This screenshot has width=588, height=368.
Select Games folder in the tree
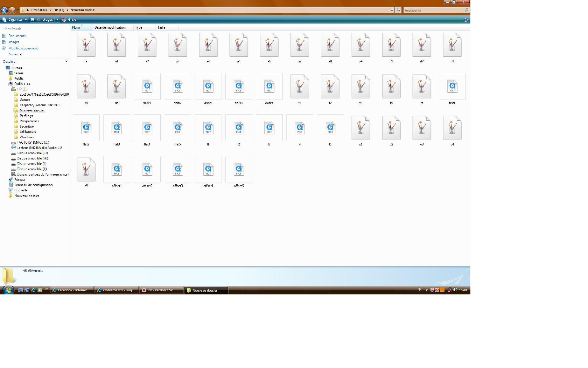pos(25,100)
